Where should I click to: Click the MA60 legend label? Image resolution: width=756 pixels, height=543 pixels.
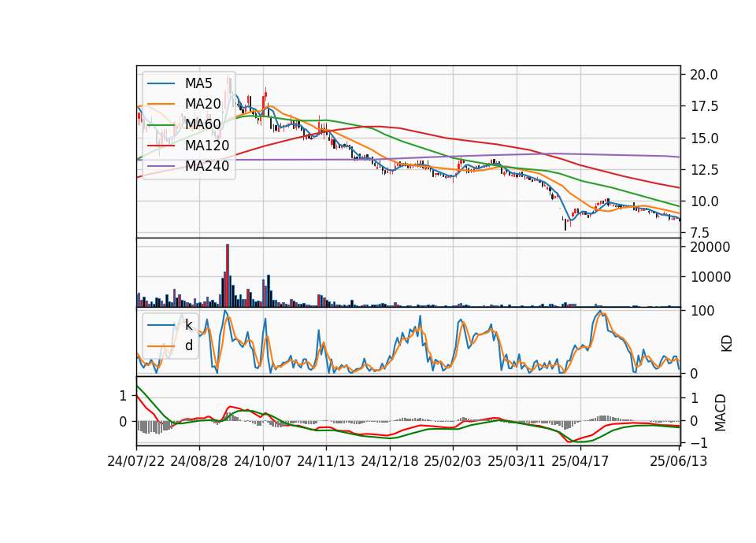(x=202, y=124)
